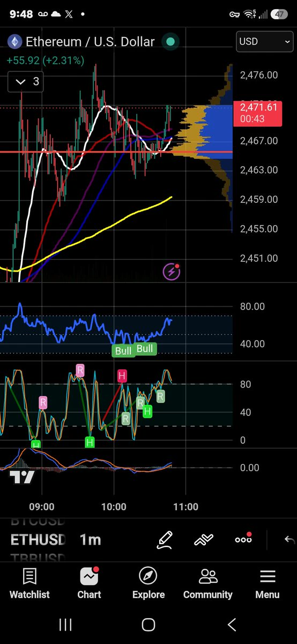The width and height of the screenshot is (297, 644).
Task: Tap the 09:00 time axis label
Action: pos(42,507)
